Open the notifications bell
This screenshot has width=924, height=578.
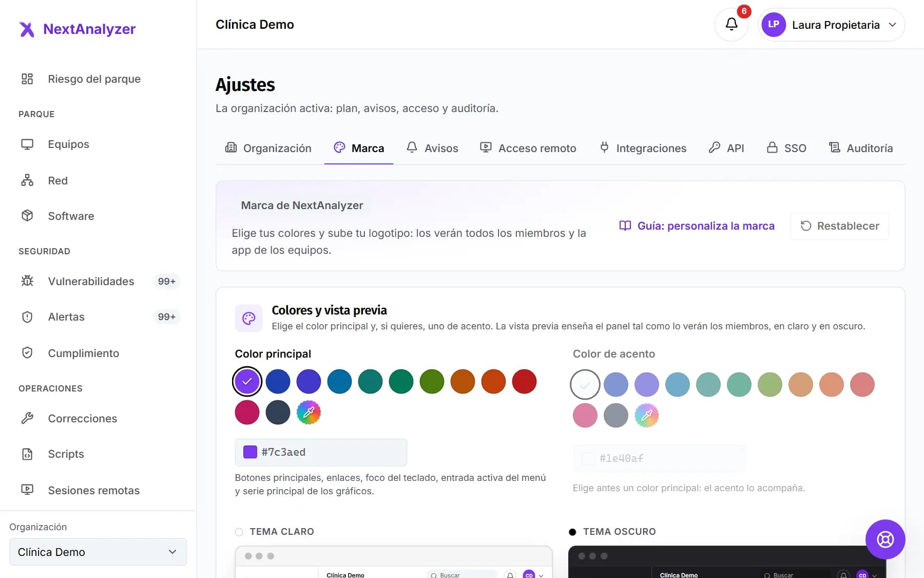coord(731,24)
